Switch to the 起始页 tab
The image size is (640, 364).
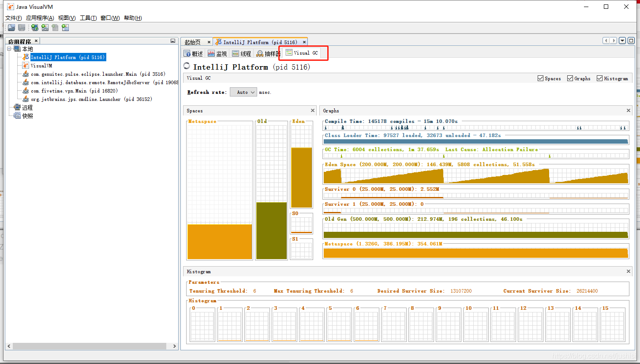coord(193,42)
